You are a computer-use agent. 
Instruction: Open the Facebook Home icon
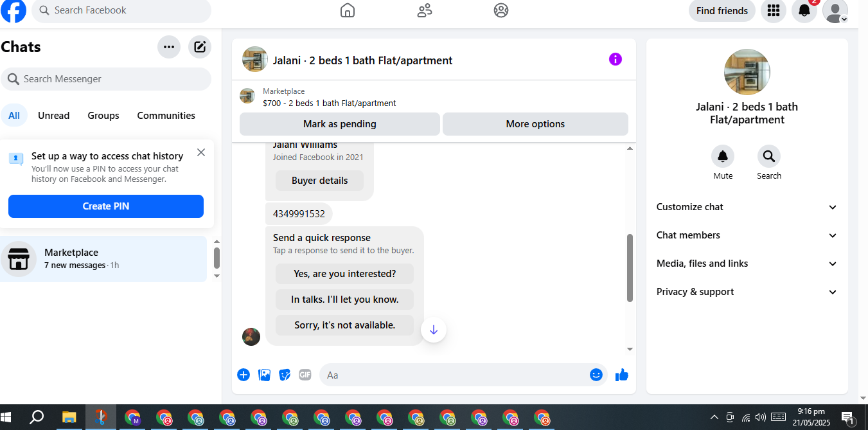coord(348,10)
